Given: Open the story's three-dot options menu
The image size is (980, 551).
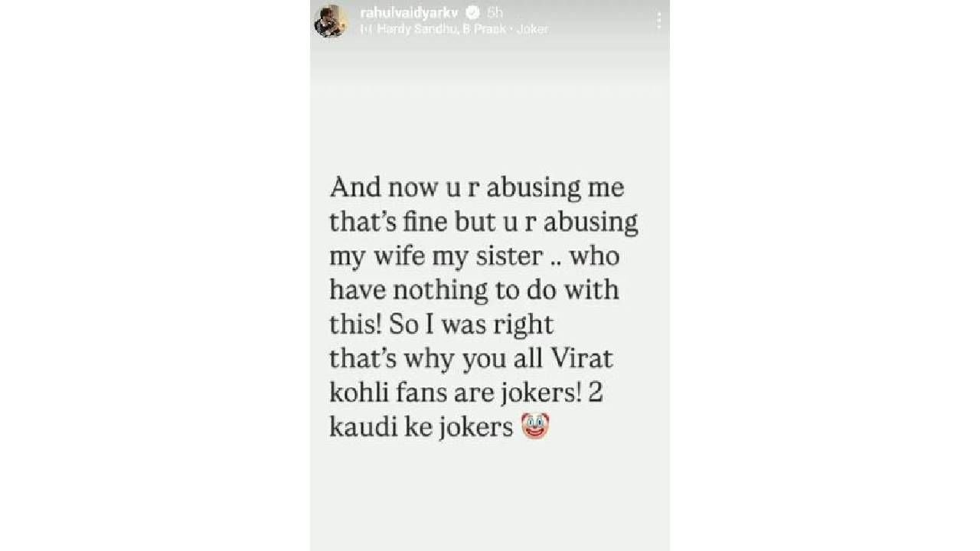Looking at the screenshot, I should 658,21.
